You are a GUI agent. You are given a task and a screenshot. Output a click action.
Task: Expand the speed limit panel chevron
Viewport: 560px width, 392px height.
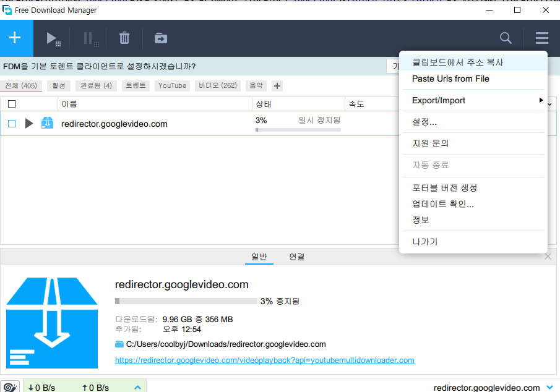[137, 387]
